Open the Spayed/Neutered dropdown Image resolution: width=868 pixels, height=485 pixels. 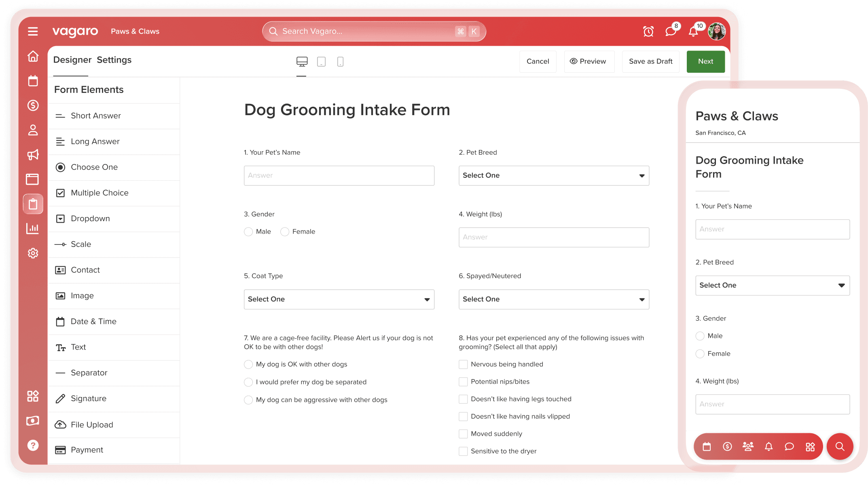click(x=554, y=299)
